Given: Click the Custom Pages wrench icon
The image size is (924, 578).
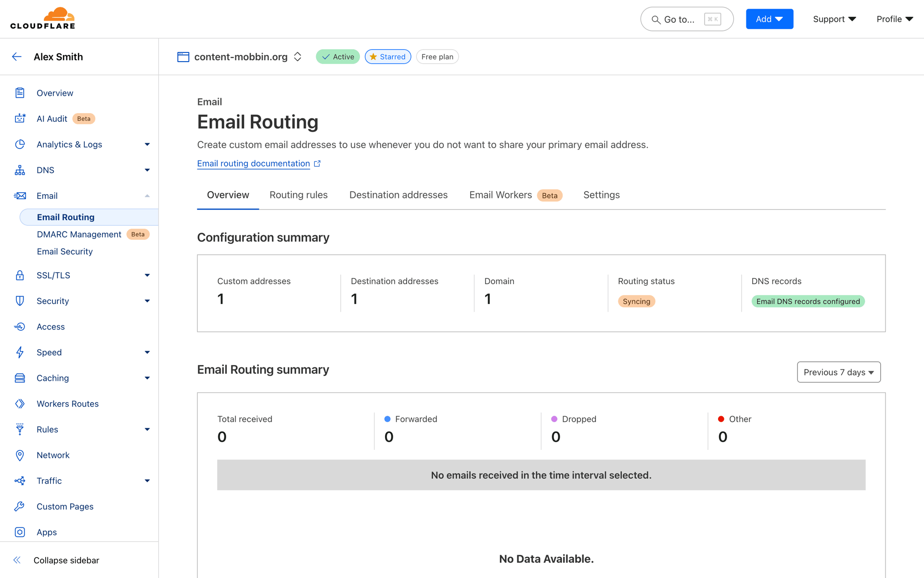Looking at the screenshot, I should pos(20,506).
